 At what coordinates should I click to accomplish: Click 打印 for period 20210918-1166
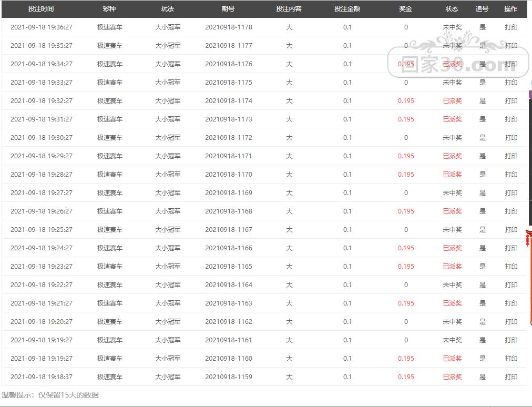(511, 248)
